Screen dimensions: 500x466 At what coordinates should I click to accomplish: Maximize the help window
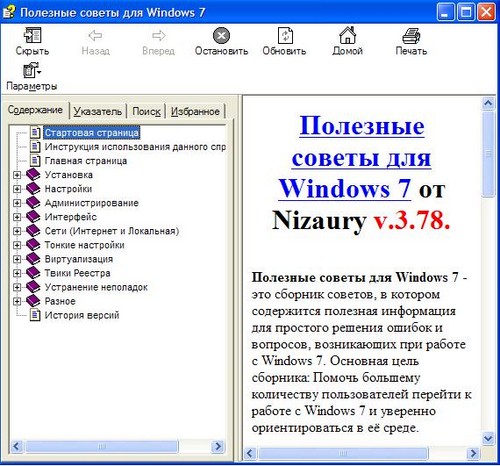466,13
